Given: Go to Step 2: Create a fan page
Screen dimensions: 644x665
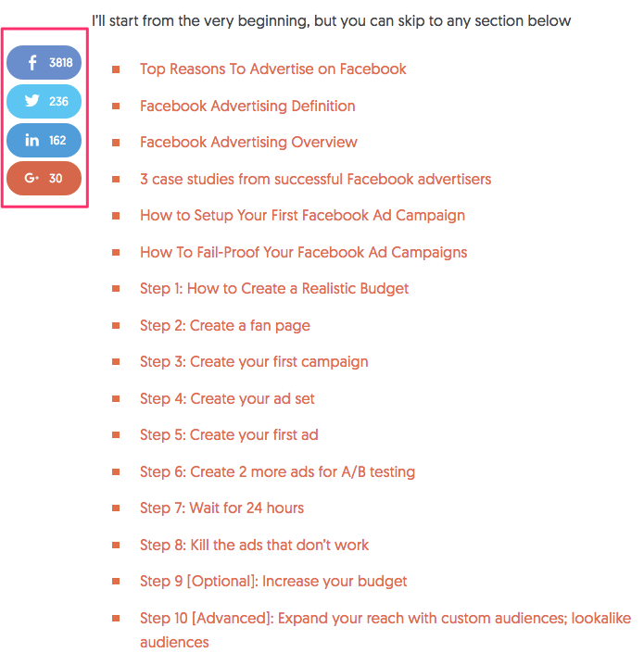Looking at the screenshot, I should pyautogui.click(x=225, y=325).
